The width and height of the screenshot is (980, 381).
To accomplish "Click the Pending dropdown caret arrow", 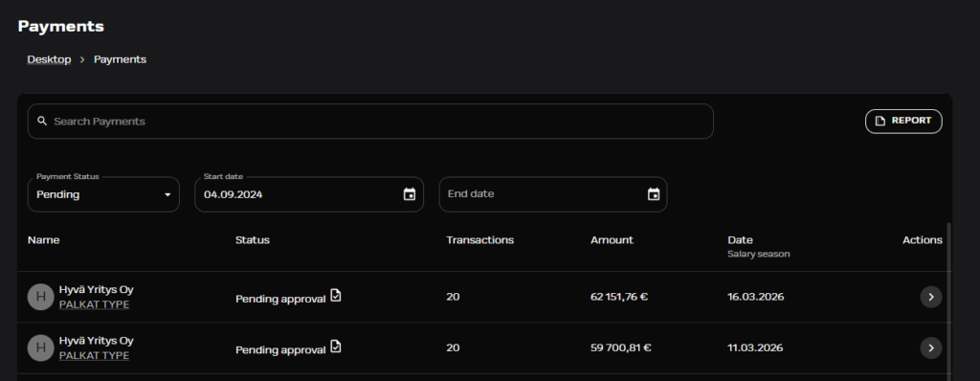I will pos(167,194).
